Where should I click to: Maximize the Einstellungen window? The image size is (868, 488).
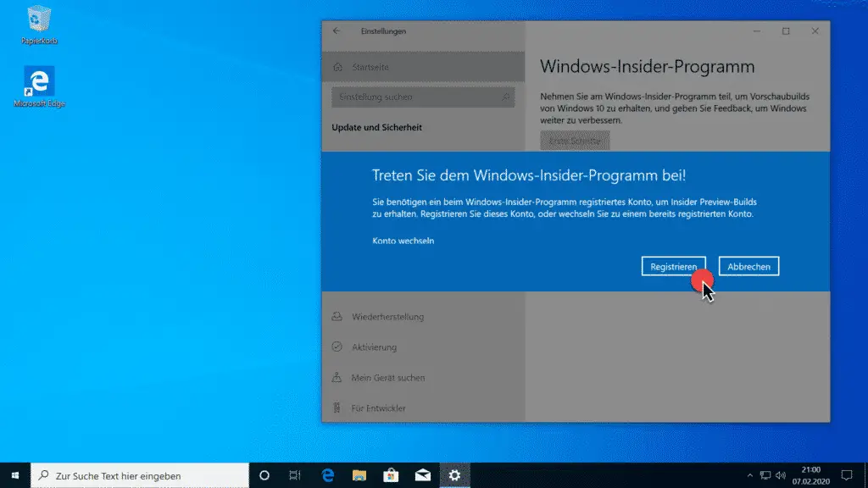tap(786, 31)
